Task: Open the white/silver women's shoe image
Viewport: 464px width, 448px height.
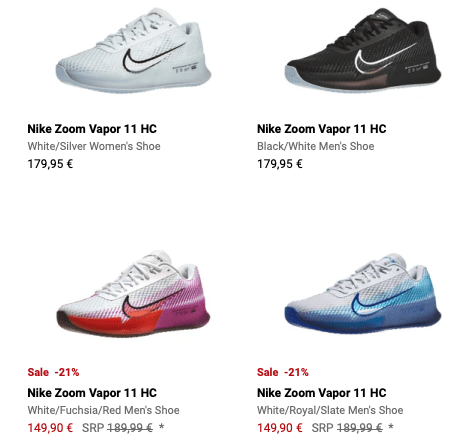Action: pos(133,50)
